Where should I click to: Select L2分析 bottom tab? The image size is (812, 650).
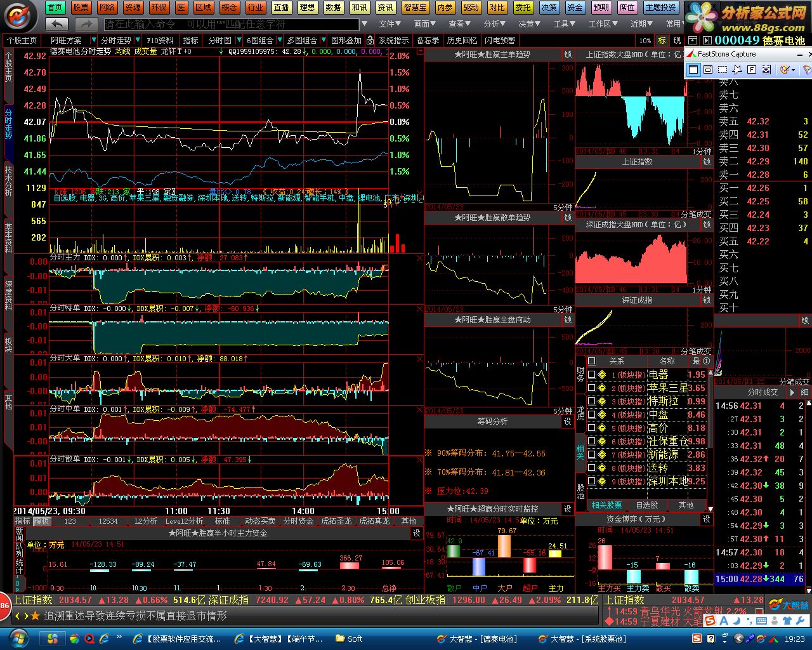click(x=146, y=521)
